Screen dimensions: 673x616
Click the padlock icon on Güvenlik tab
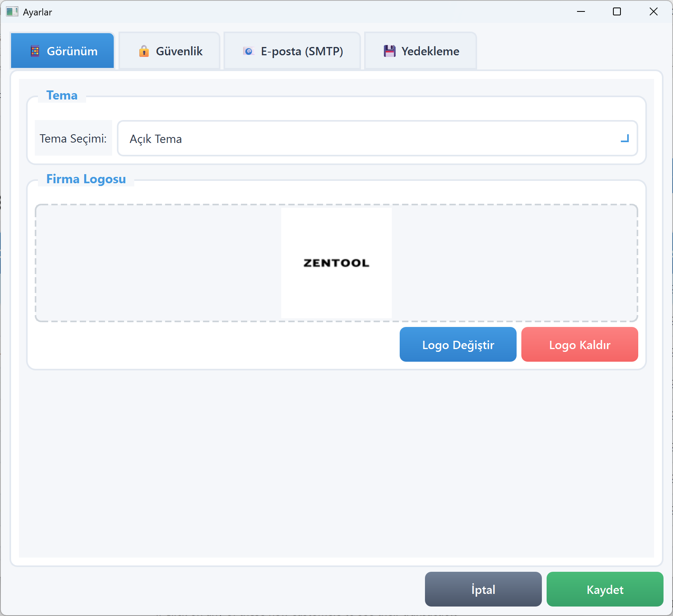[144, 51]
